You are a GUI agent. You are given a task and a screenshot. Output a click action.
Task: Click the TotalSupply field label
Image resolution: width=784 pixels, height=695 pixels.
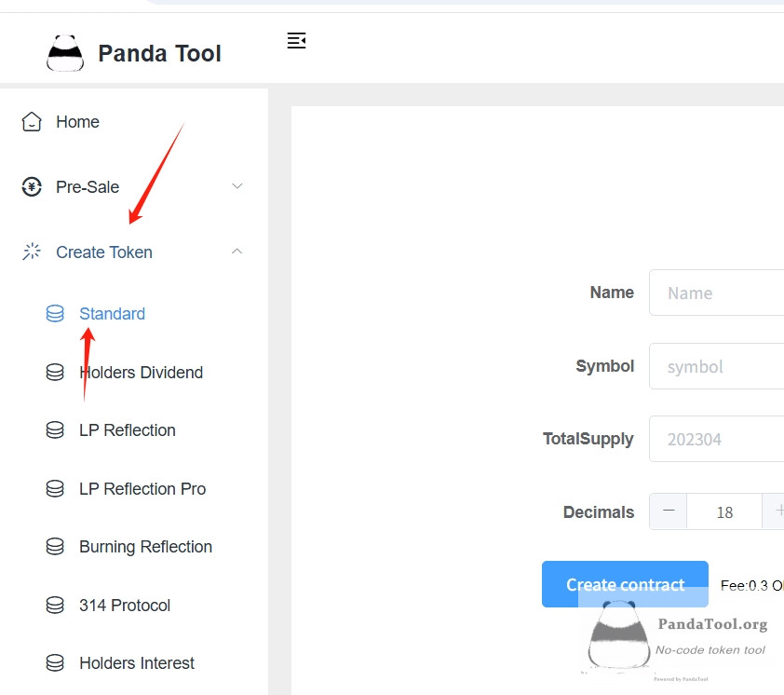coord(588,439)
